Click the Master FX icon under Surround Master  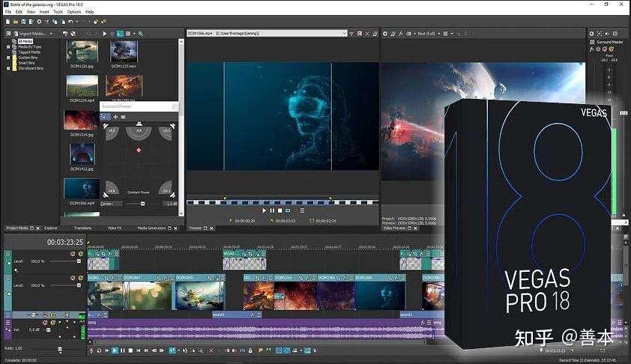click(592, 49)
